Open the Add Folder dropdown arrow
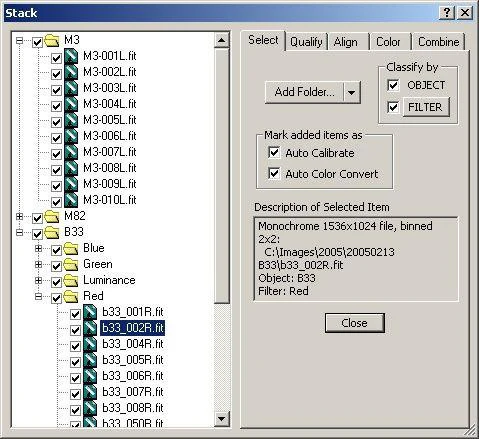The width and height of the screenshot is (479, 439). [x=352, y=92]
